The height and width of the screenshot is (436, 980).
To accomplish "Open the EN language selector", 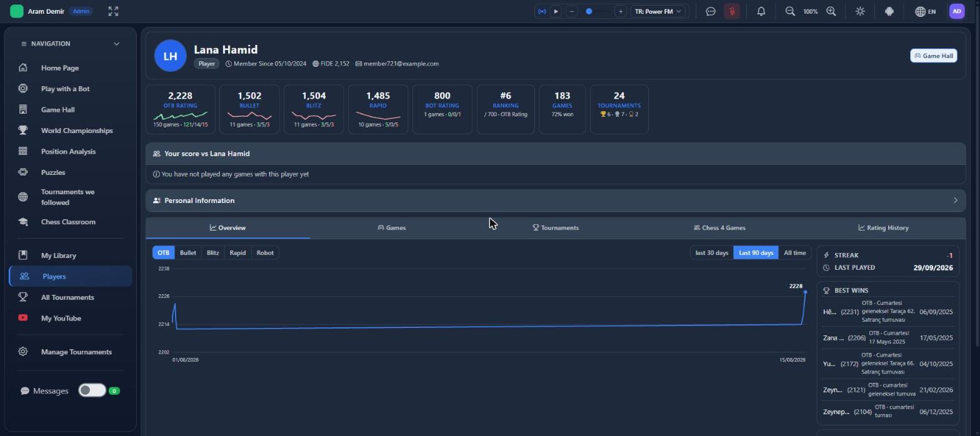I will [926, 11].
